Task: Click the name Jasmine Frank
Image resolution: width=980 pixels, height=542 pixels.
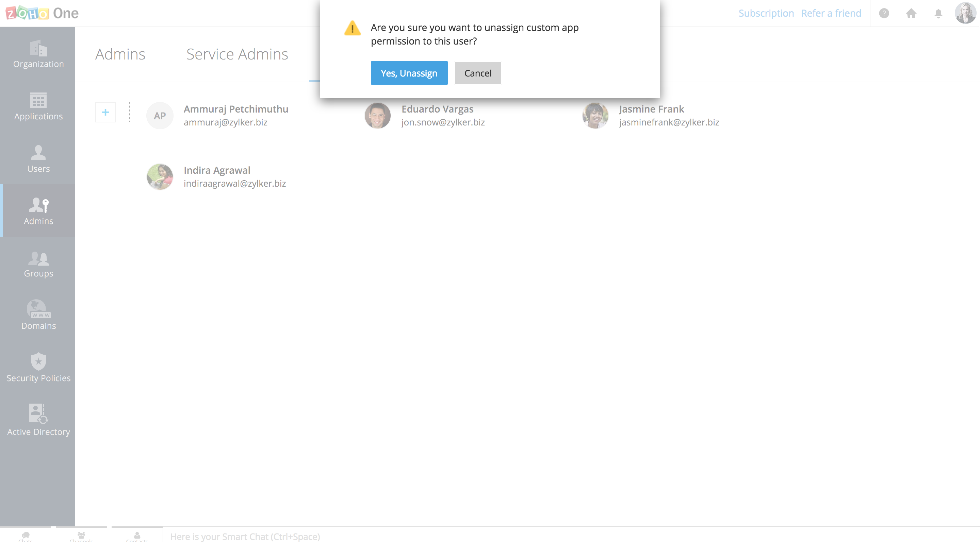Action: pyautogui.click(x=652, y=109)
